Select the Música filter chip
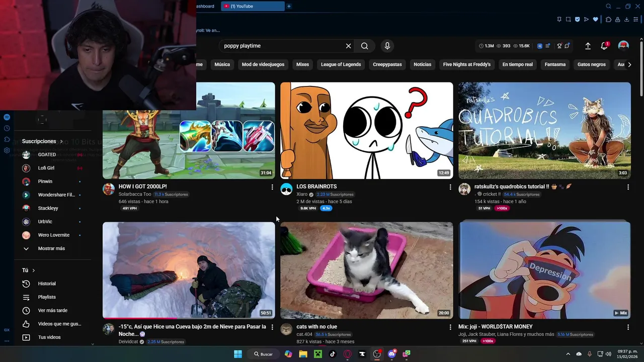644x362 pixels. click(222, 64)
